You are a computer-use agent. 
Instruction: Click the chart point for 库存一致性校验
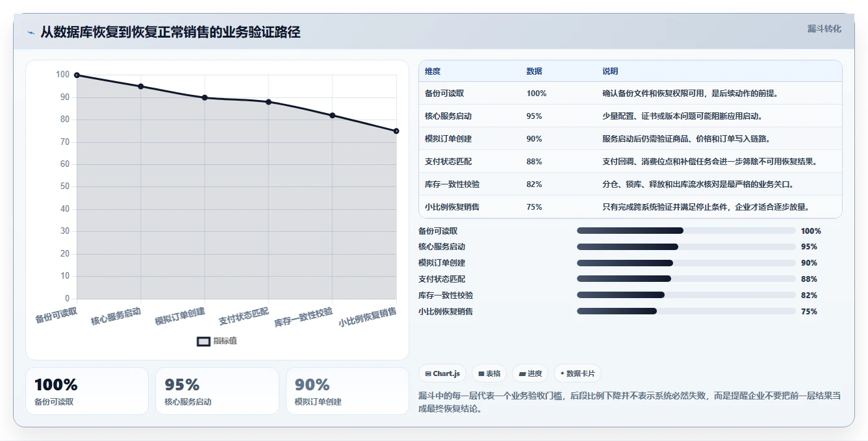333,116
